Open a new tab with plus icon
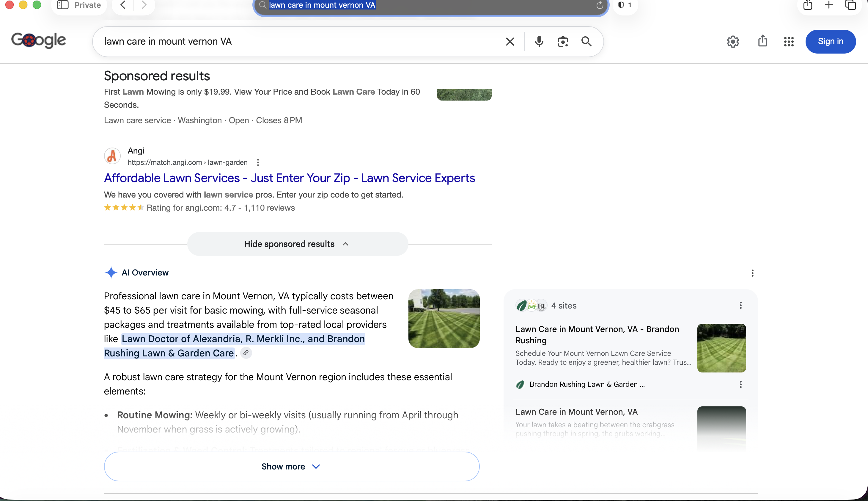This screenshot has height=501, width=868. point(829,5)
